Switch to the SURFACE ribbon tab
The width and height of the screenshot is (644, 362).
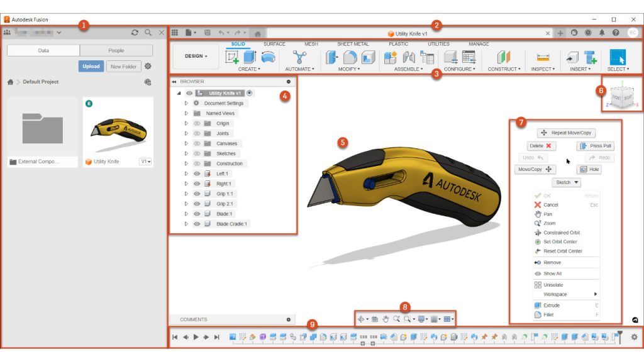[275, 44]
